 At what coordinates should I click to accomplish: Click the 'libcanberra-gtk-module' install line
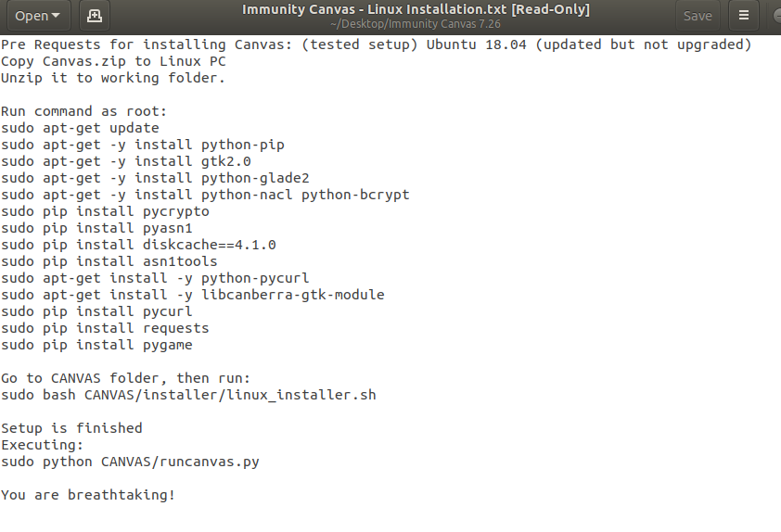(192, 295)
